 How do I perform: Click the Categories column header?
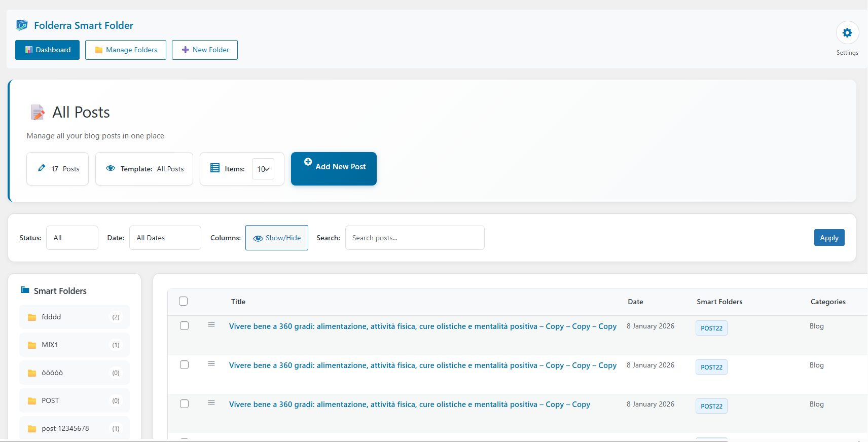(828, 302)
